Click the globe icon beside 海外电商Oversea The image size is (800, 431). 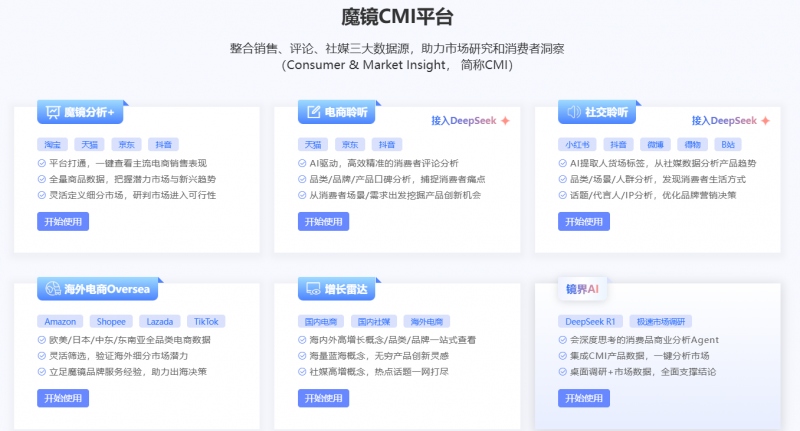[51, 290]
